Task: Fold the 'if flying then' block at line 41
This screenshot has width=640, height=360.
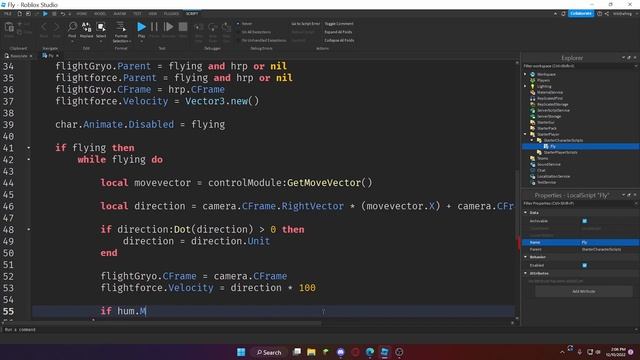Action: pos(29,148)
